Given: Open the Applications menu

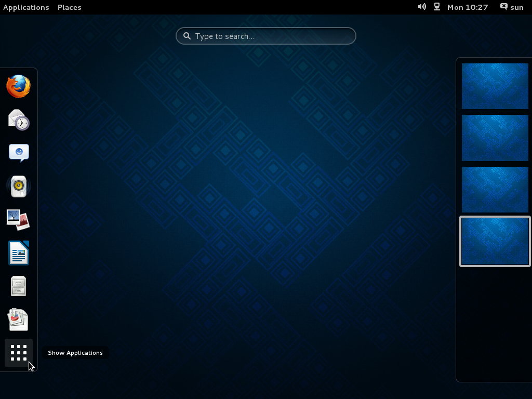Looking at the screenshot, I should click(26, 7).
